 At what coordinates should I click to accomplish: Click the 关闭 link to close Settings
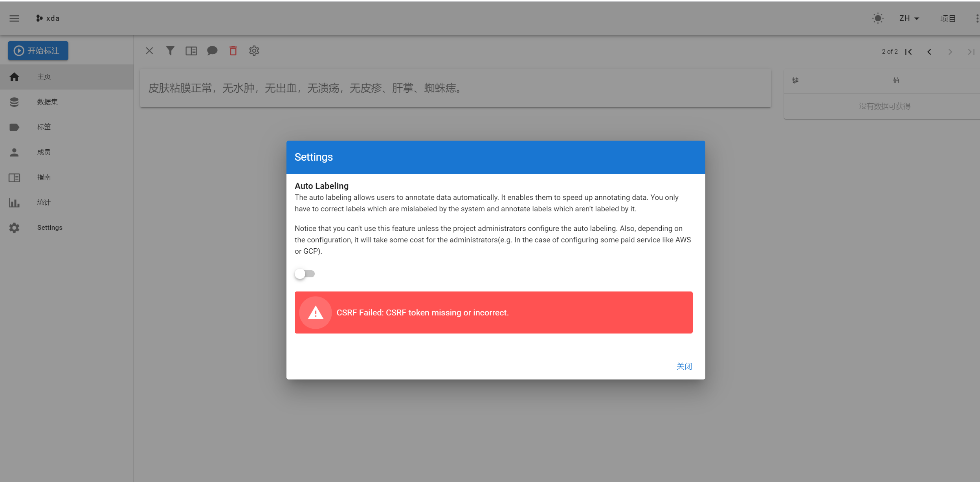[x=684, y=366]
